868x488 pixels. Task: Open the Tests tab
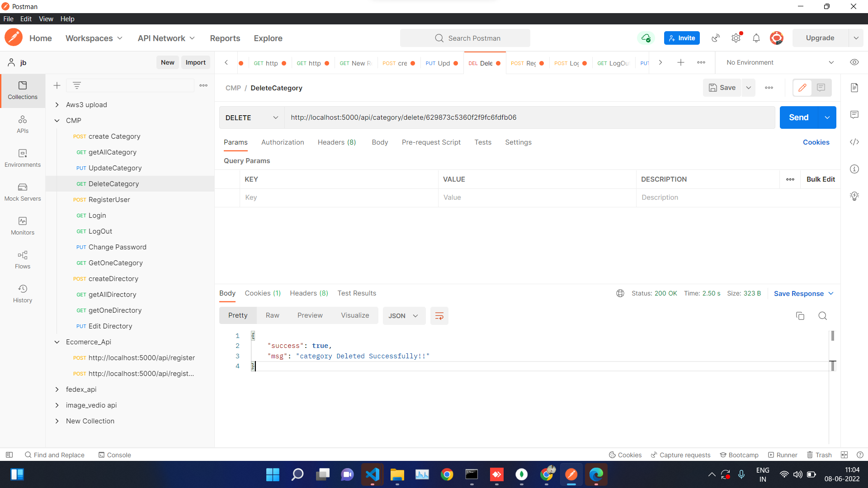tap(483, 142)
